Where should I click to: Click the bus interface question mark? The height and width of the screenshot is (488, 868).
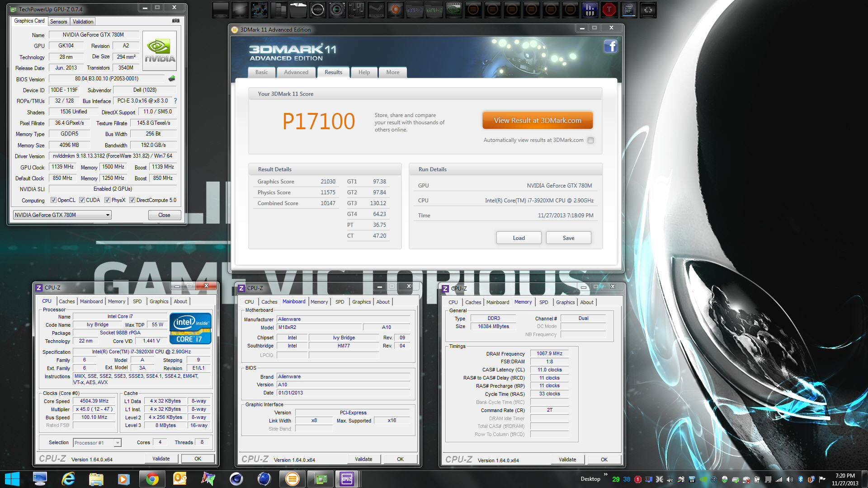175,101
